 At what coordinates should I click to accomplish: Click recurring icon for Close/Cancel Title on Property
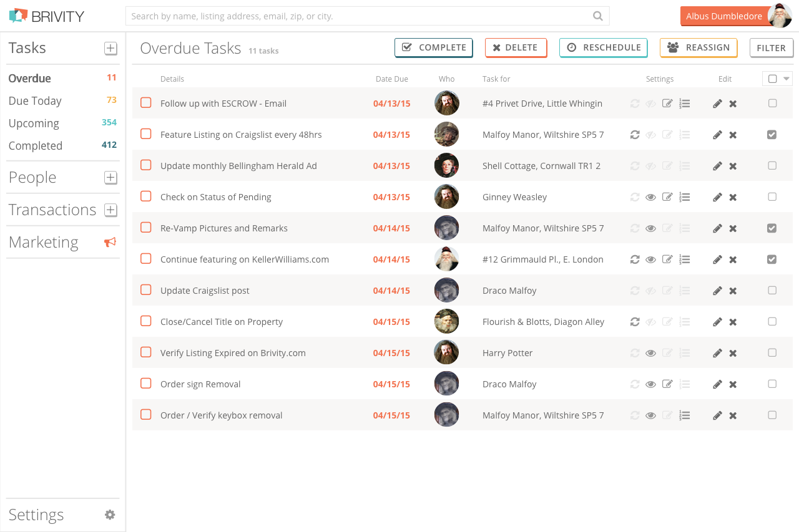[x=635, y=322]
